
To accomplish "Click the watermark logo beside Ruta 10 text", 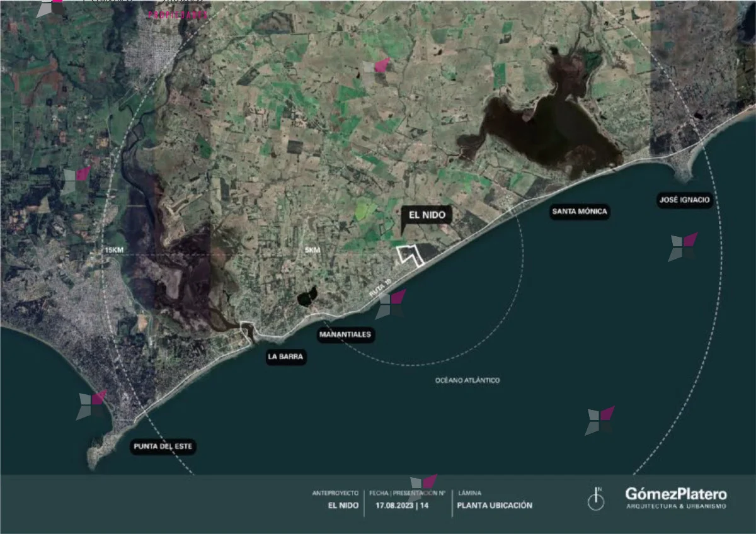I will click(391, 304).
